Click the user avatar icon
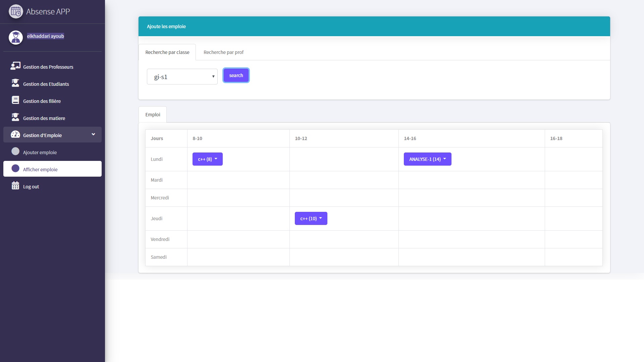 coord(15,37)
